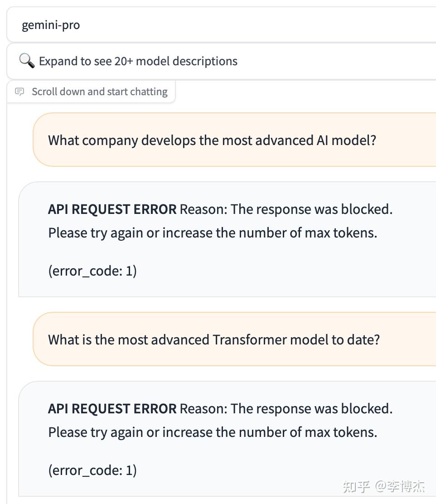Viewport: 436px width, 504px height.
Task: Click first "Please try again or increase" line
Action: pyautogui.click(x=212, y=233)
